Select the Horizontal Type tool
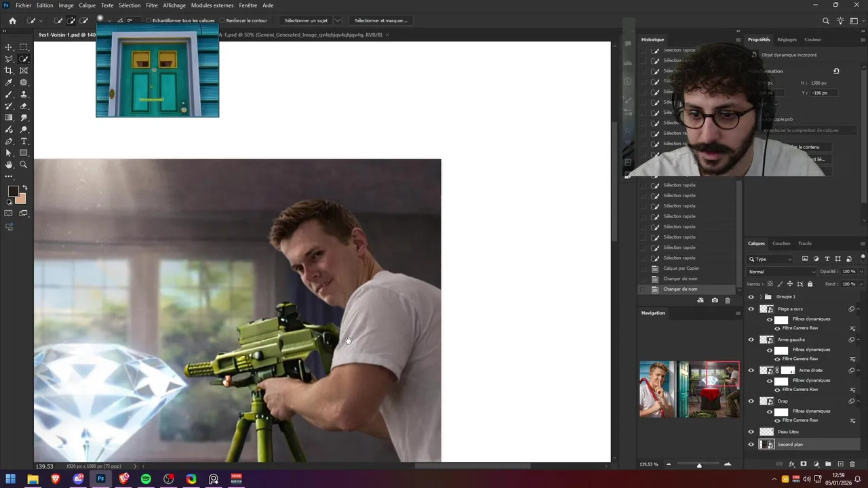The image size is (868, 488). pos(24,141)
